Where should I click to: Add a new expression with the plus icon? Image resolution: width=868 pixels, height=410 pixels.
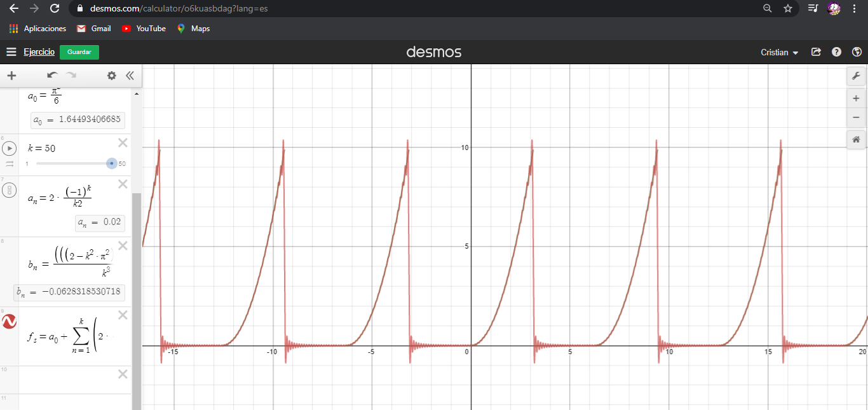[x=11, y=76]
